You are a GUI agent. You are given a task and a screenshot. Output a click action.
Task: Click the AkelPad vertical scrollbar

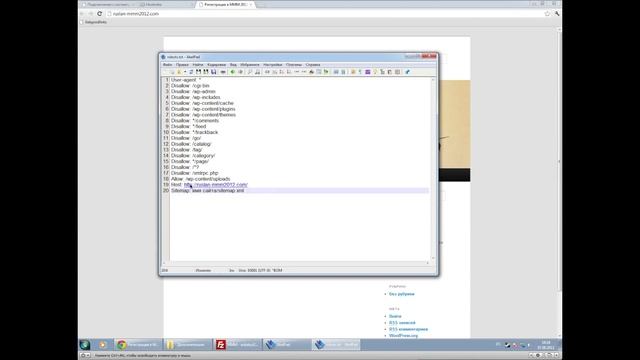point(433,169)
